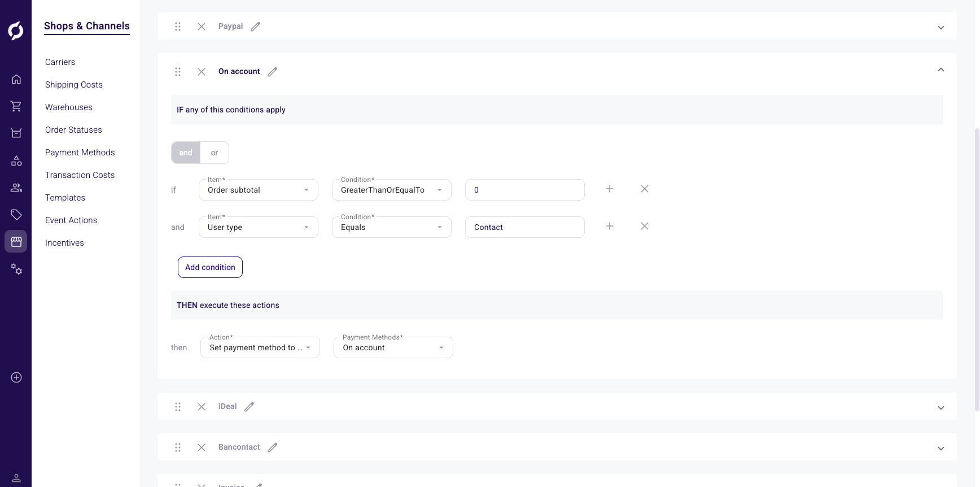The height and width of the screenshot is (487, 980).
Task: Delete the iDeal rule
Action: click(202, 407)
